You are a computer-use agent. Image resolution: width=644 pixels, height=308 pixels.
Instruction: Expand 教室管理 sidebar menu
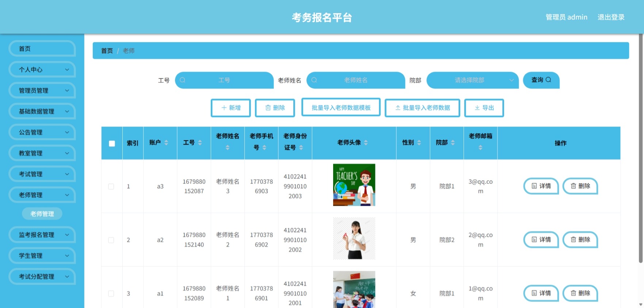[42, 153]
